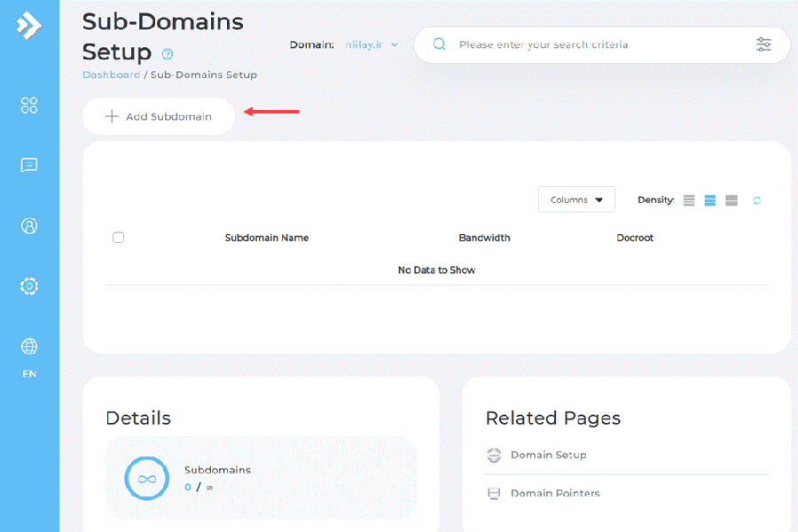798x532 pixels.
Task: Open the Domain Setup related page
Action: (548, 455)
